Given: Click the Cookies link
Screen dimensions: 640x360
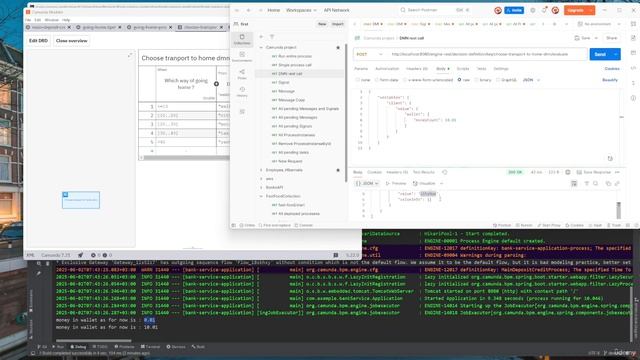Looking at the screenshot, I should point(612,69).
